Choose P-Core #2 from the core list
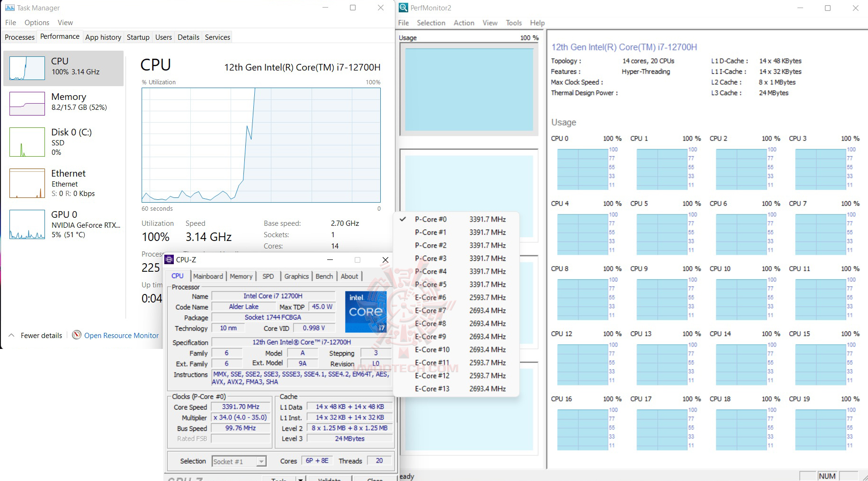The height and width of the screenshot is (481, 868). point(456,245)
